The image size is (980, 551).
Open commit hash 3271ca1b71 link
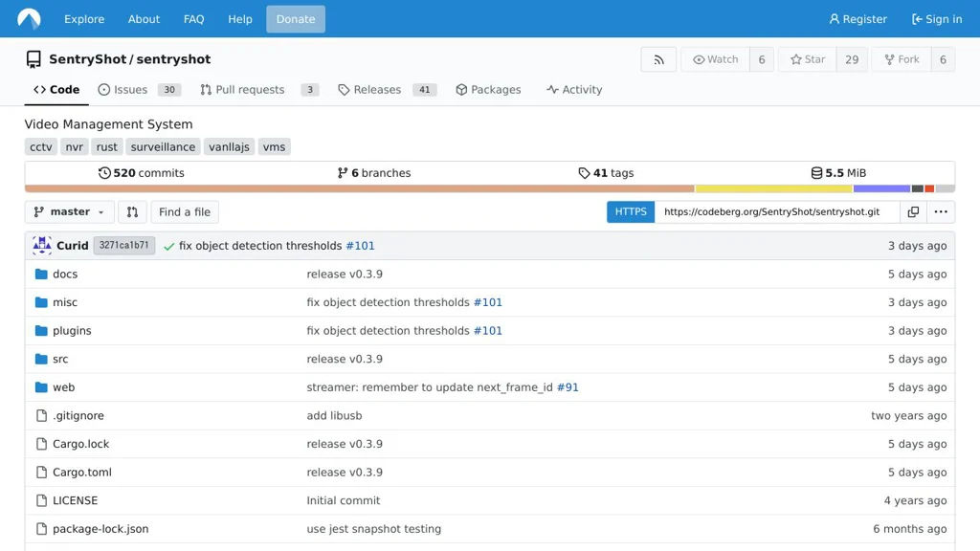(x=124, y=246)
